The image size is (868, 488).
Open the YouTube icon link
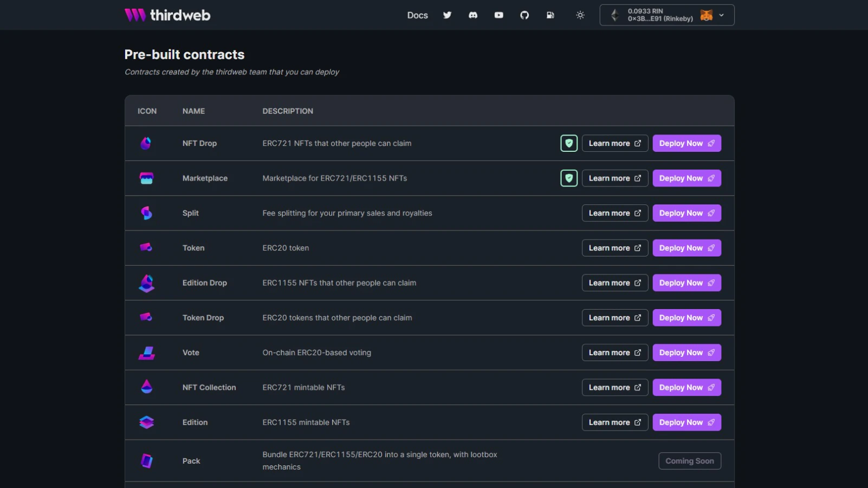point(499,15)
